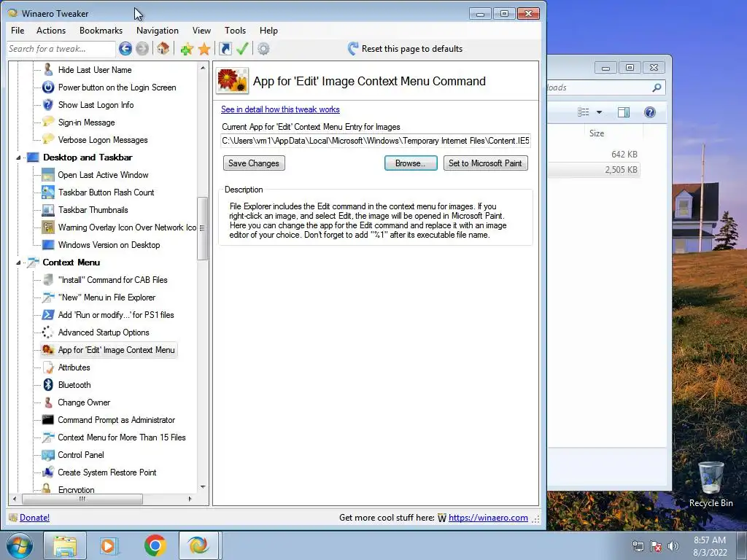Open 'See in detail how this tweak works' link

pyautogui.click(x=280, y=109)
